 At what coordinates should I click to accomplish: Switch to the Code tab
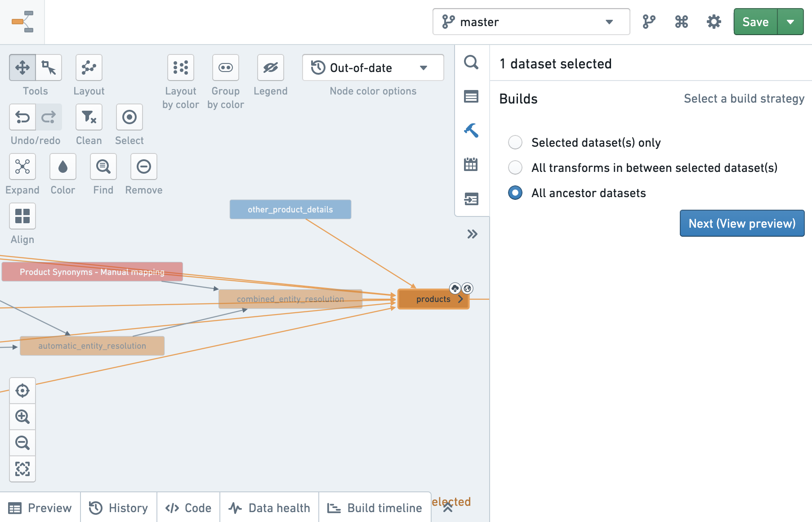click(188, 508)
